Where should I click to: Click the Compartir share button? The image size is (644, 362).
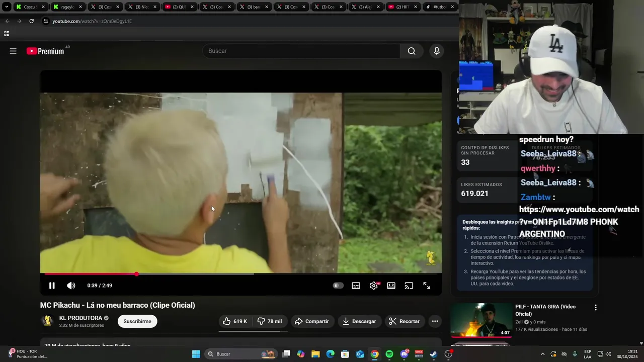(312, 321)
